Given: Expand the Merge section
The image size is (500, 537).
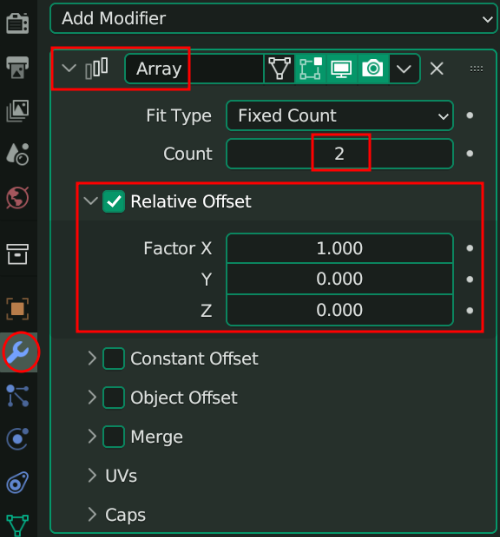Looking at the screenshot, I should click(92, 437).
